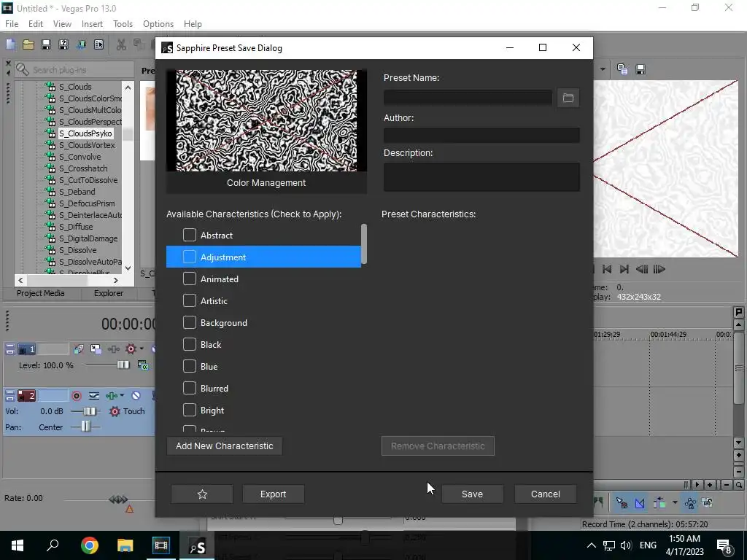Click the star favorite button in dialog
This screenshot has width=747, height=560.
tap(202, 494)
